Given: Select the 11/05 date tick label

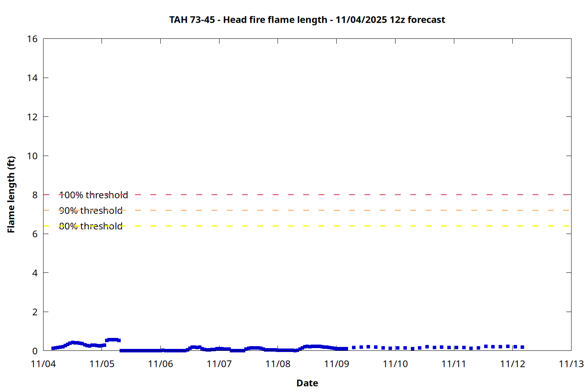Looking at the screenshot, I should click(102, 364).
